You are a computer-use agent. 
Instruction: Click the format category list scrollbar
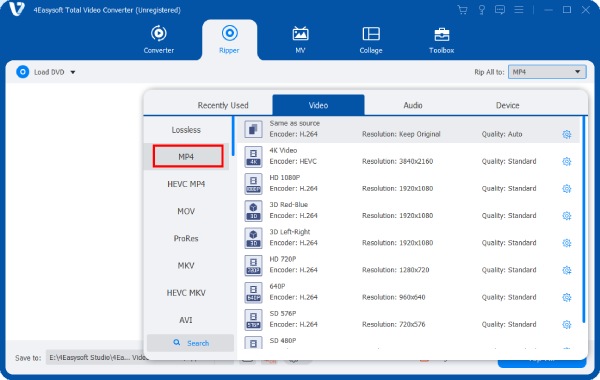click(x=233, y=137)
